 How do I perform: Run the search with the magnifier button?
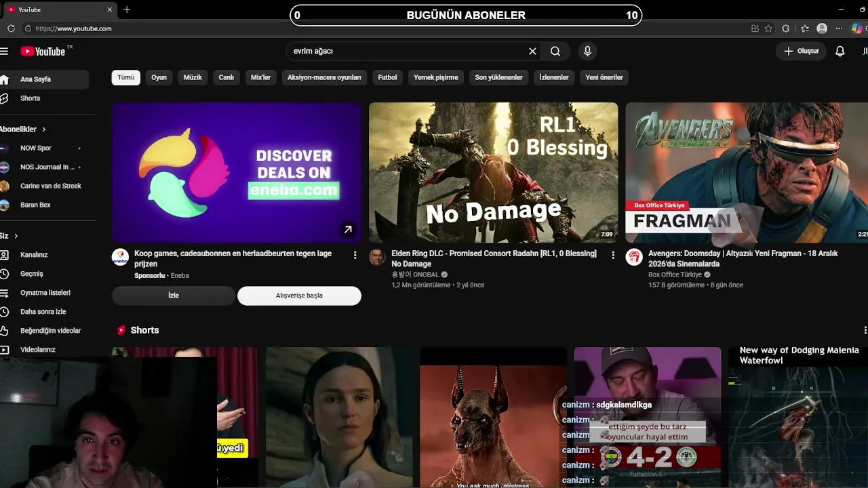click(x=555, y=51)
